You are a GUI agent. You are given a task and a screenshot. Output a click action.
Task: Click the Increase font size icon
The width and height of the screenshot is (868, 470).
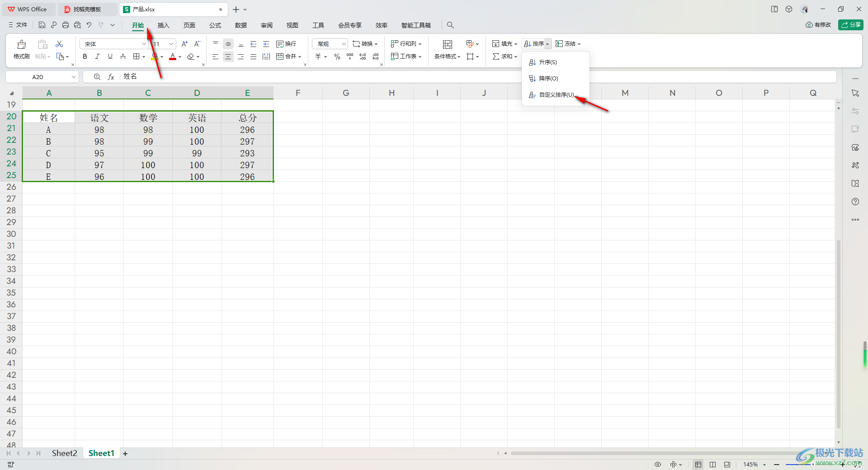pyautogui.click(x=184, y=44)
